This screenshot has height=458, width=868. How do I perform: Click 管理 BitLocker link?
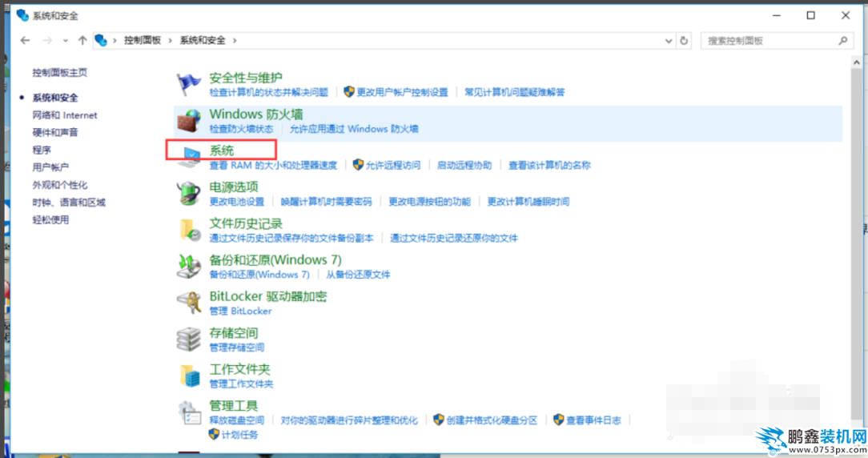[241, 311]
